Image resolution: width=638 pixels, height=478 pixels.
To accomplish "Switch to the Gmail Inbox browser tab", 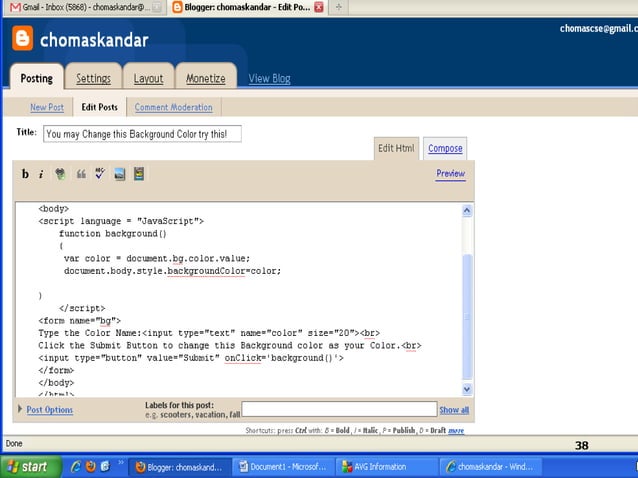I will point(85,7).
